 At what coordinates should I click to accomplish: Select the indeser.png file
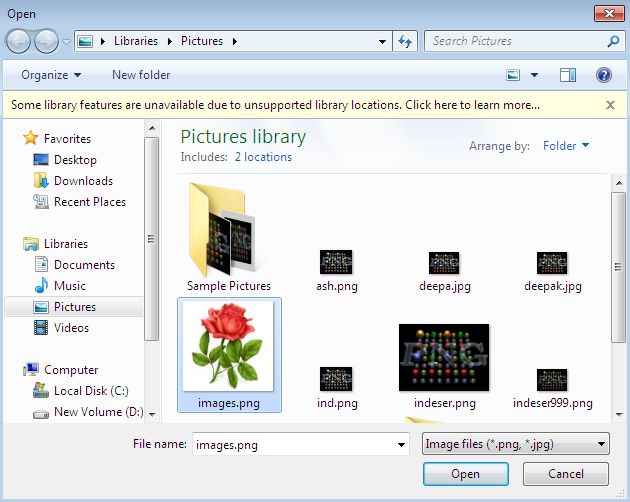pyautogui.click(x=444, y=367)
